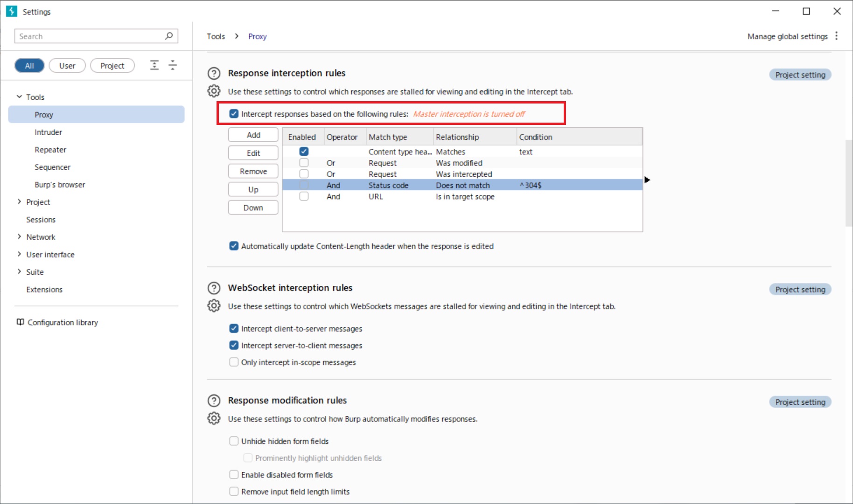Viewport: 853px width, 504px height.
Task: Click the Burp Suite logo icon
Action: tap(12, 11)
